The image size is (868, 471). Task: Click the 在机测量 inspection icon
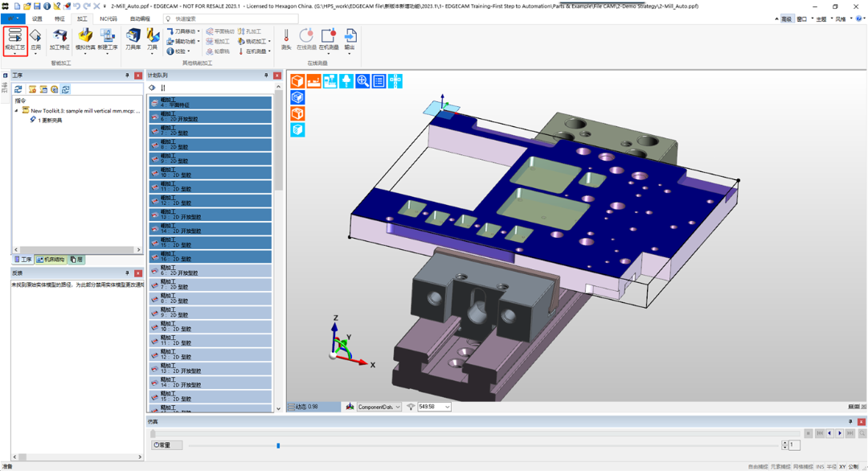click(x=328, y=40)
